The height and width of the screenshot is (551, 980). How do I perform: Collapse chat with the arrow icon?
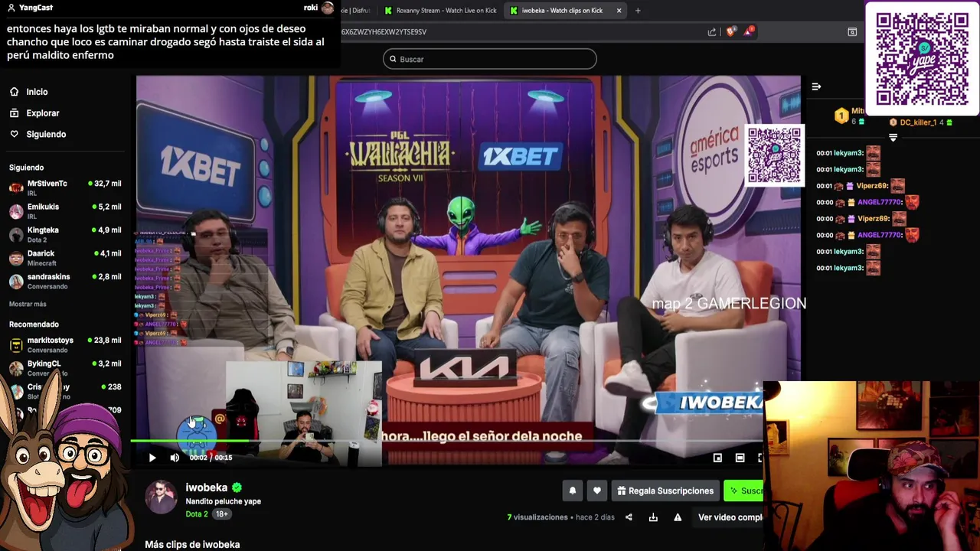[816, 86]
